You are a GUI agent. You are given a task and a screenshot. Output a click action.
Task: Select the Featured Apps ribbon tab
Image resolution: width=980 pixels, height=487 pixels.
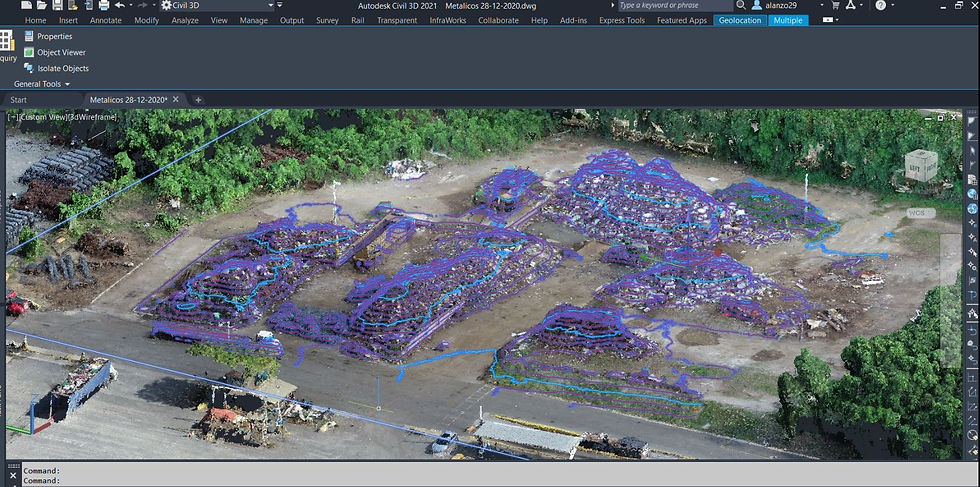[x=682, y=20]
